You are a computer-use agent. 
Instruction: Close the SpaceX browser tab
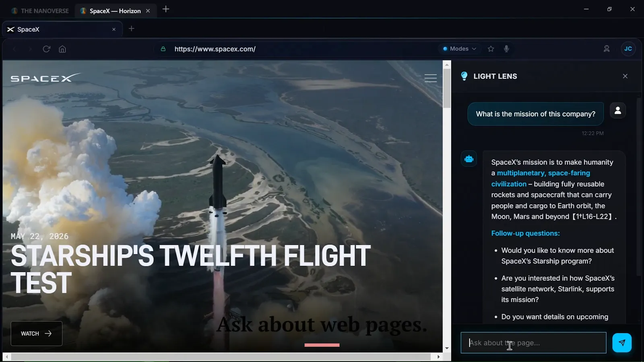tap(114, 29)
